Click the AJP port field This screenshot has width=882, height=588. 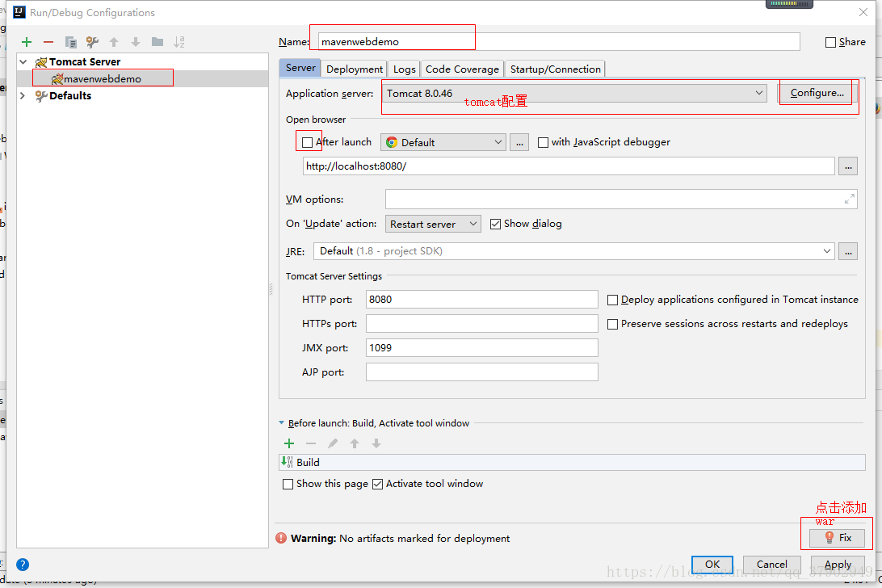pos(481,372)
